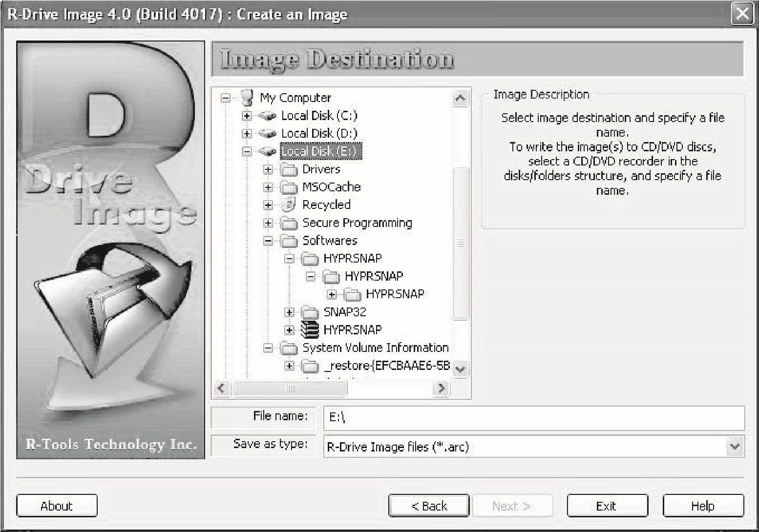Collapse the Softwares folder node

pos(268,241)
